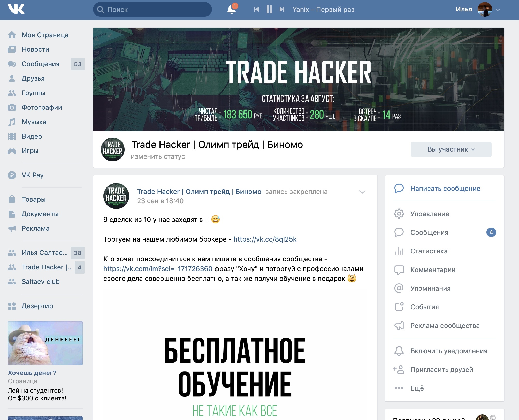Expand the pinned post options chevron
The width and height of the screenshot is (519, 420).
[x=362, y=192]
